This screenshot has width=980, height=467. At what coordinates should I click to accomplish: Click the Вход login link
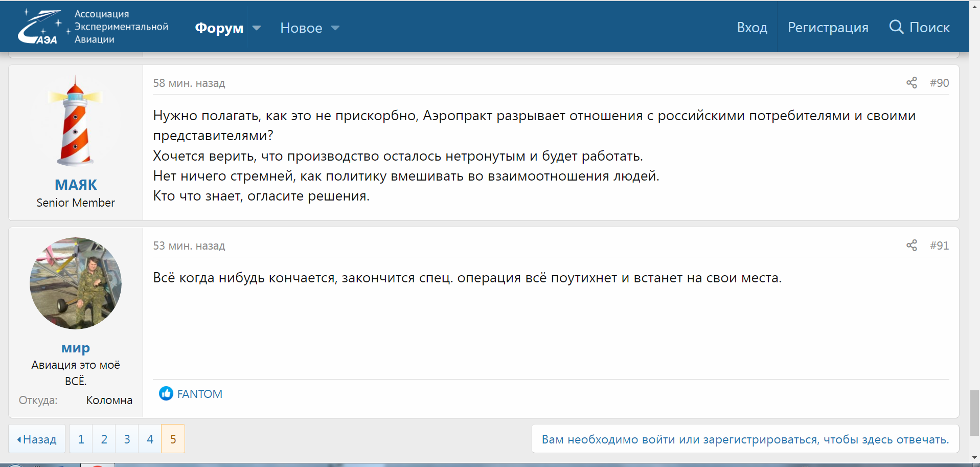click(x=751, y=28)
